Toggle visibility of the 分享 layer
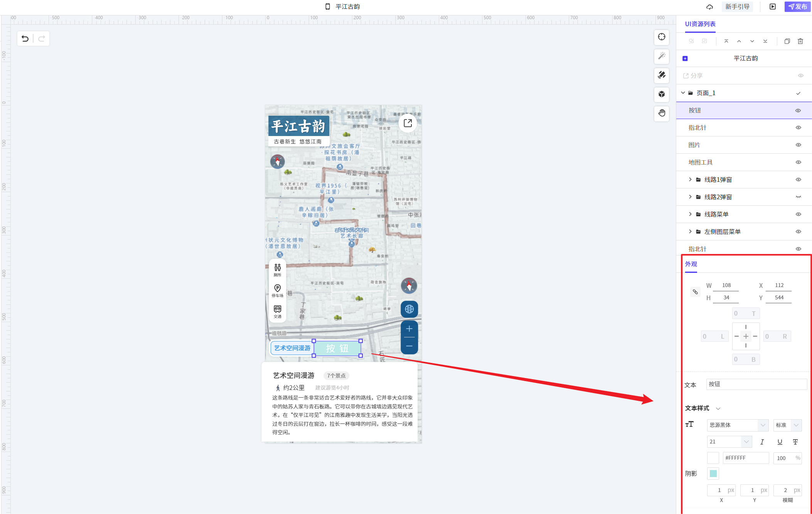 (x=800, y=76)
